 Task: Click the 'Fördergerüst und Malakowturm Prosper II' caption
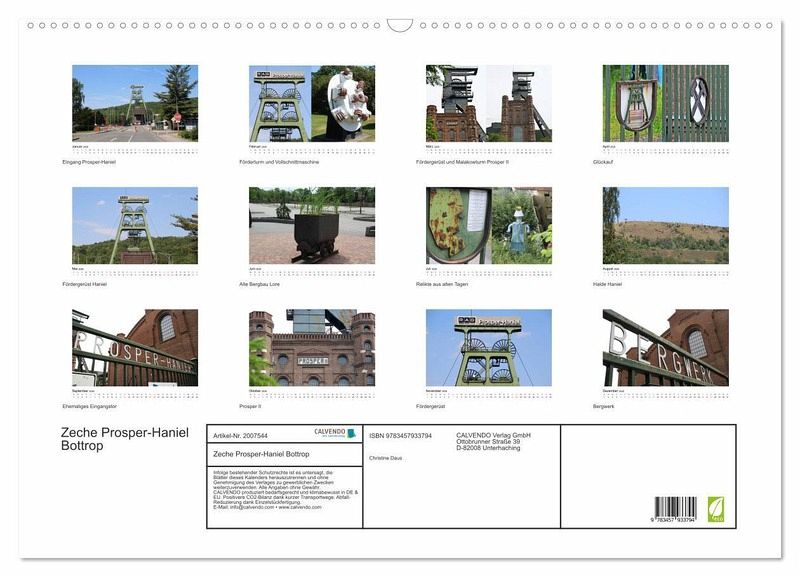click(x=462, y=162)
